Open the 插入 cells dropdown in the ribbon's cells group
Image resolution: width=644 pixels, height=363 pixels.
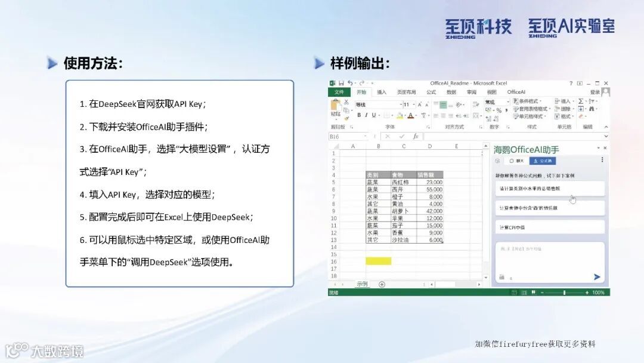point(564,101)
